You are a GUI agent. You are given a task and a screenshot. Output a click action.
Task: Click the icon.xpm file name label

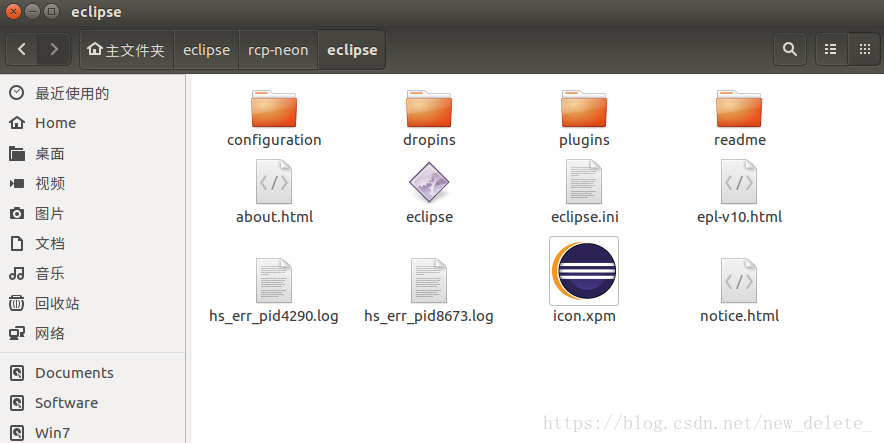584,316
